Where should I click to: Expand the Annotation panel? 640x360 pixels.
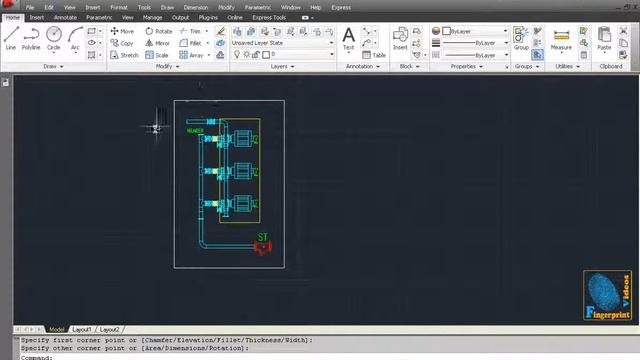click(362, 66)
